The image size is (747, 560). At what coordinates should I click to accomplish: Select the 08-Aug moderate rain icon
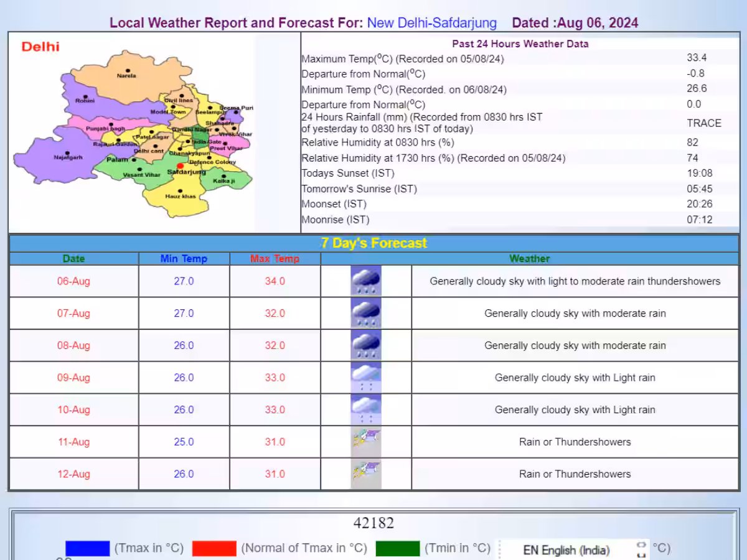click(366, 345)
